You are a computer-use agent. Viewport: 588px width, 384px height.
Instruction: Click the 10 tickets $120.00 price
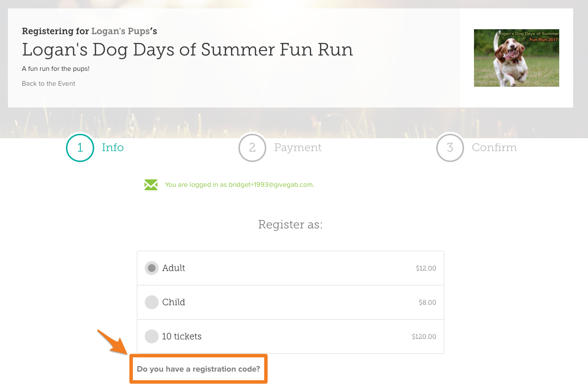click(x=424, y=336)
